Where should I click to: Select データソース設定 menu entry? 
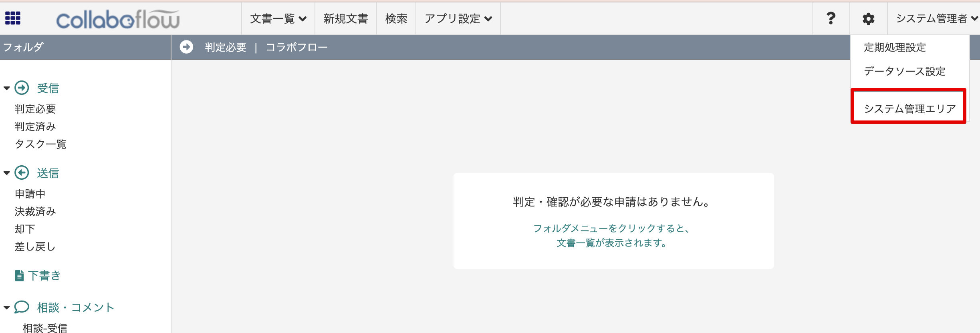point(904,71)
